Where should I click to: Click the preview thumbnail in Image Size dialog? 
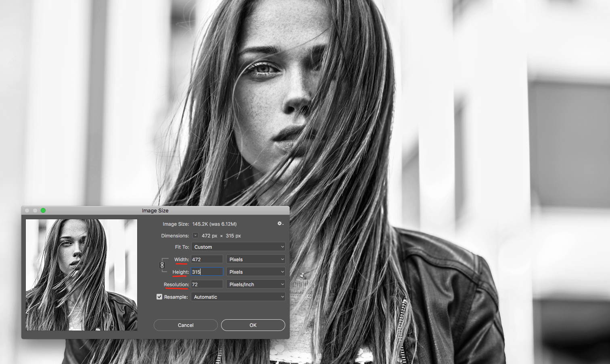coord(81,275)
